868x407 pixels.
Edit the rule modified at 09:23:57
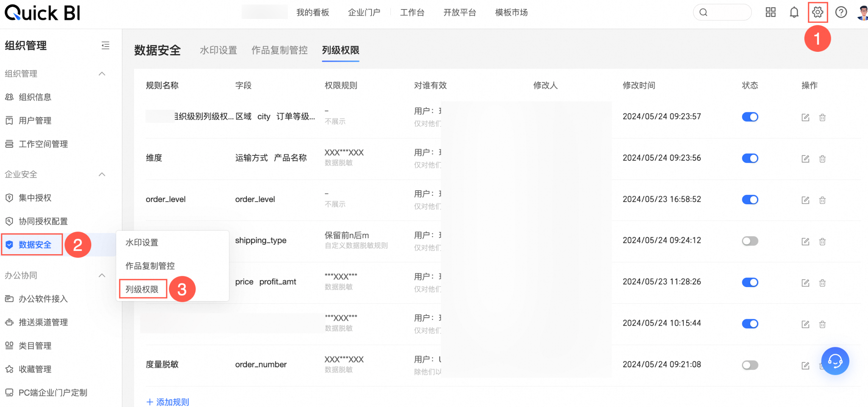[806, 117]
